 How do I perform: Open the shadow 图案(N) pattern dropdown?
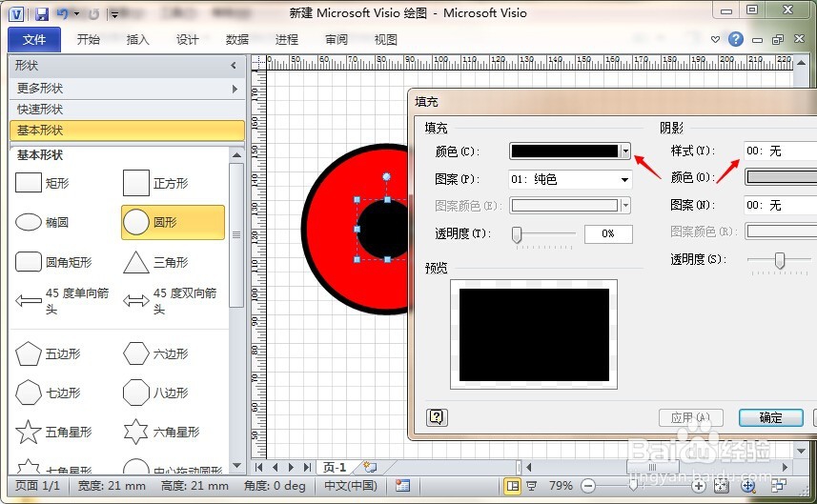(780, 205)
